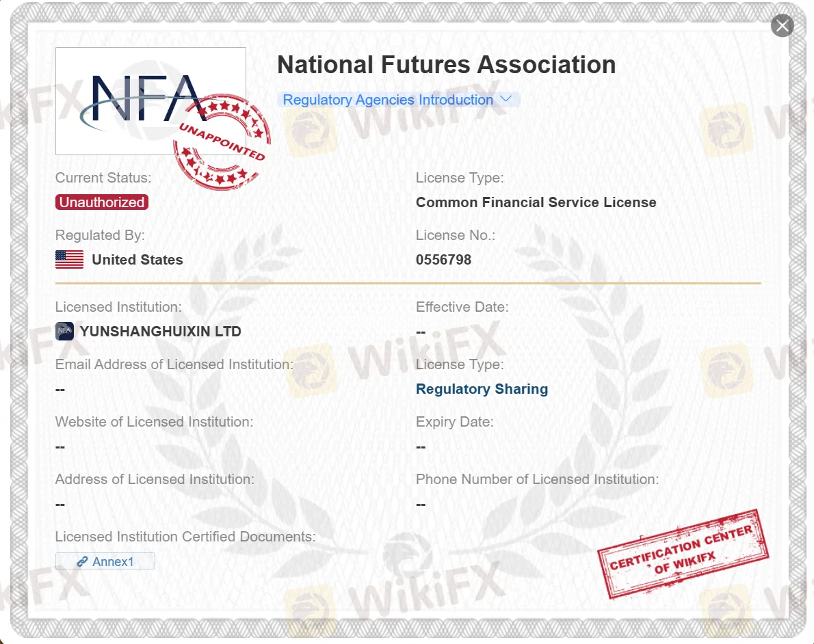Click the UNAPPOINTED red stamp
Viewport: 814px width, 644px height.
click(x=222, y=142)
